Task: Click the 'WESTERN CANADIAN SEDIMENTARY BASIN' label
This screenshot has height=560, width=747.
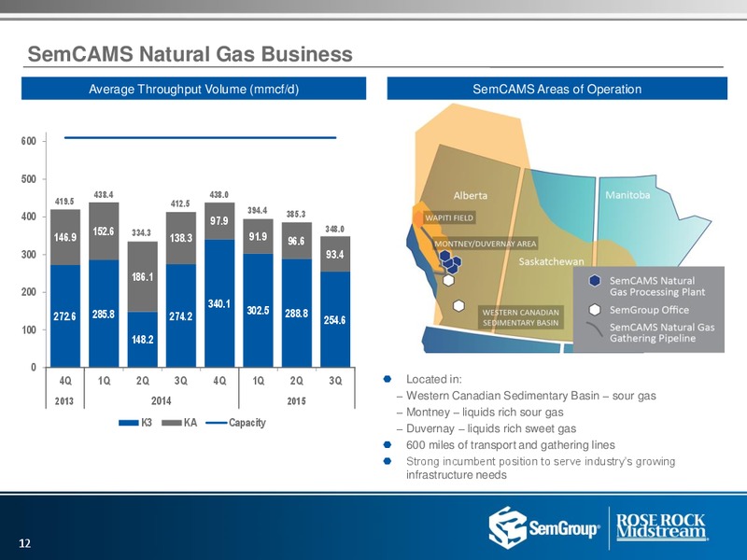Action: (521, 317)
